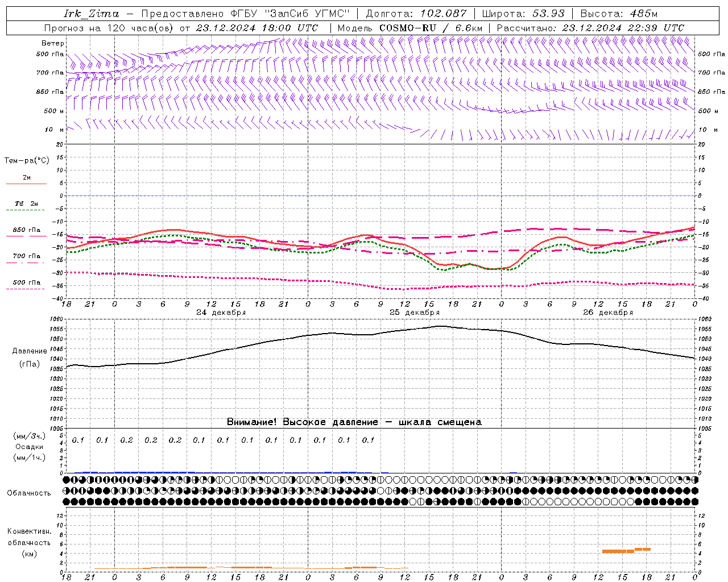Click the solid line sample under '2м' legend
The image size is (728, 582).
[26, 184]
